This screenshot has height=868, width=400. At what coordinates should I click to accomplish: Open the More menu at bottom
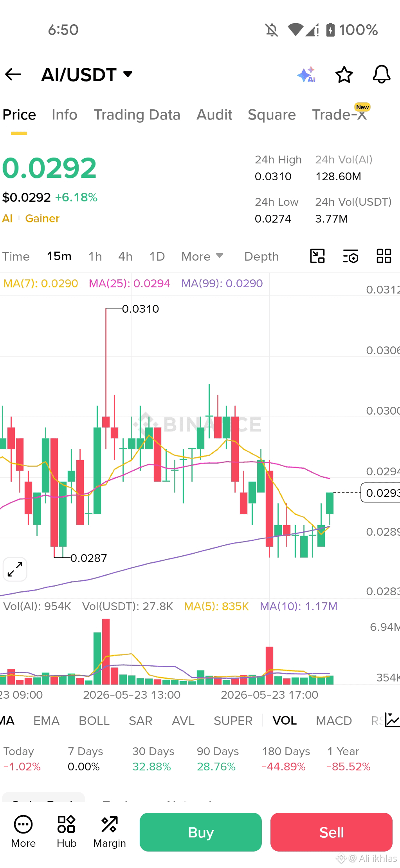tap(23, 832)
